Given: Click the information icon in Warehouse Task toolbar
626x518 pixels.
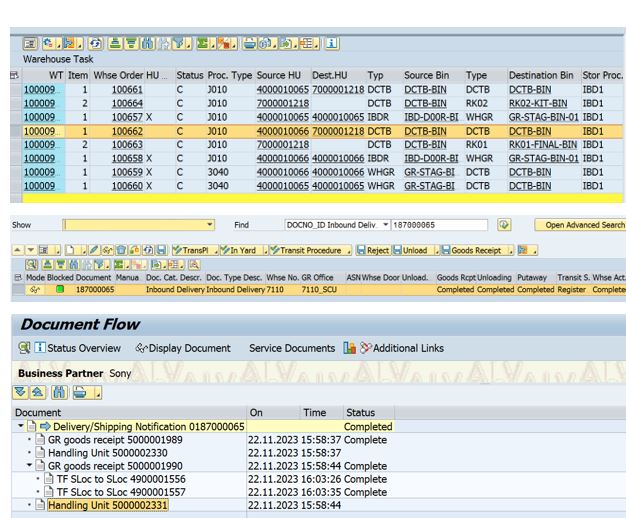Looking at the screenshot, I should pyautogui.click(x=331, y=44).
